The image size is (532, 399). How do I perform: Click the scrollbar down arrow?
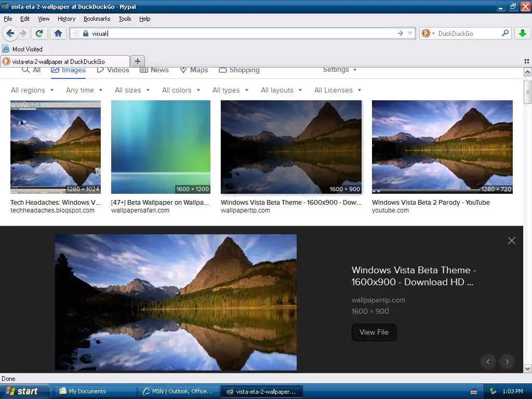[527, 368]
